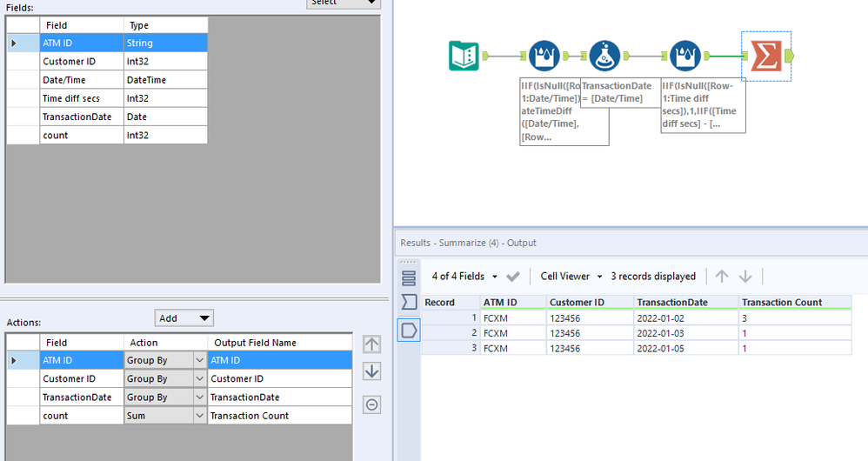Show results messages list view icon
This screenshot has width=868, height=461.
[409, 278]
